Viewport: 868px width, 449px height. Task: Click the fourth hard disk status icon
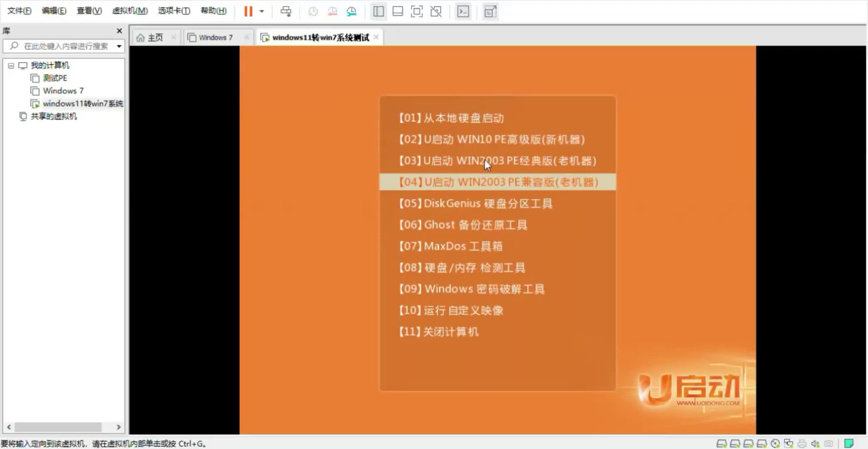[x=762, y=444]
